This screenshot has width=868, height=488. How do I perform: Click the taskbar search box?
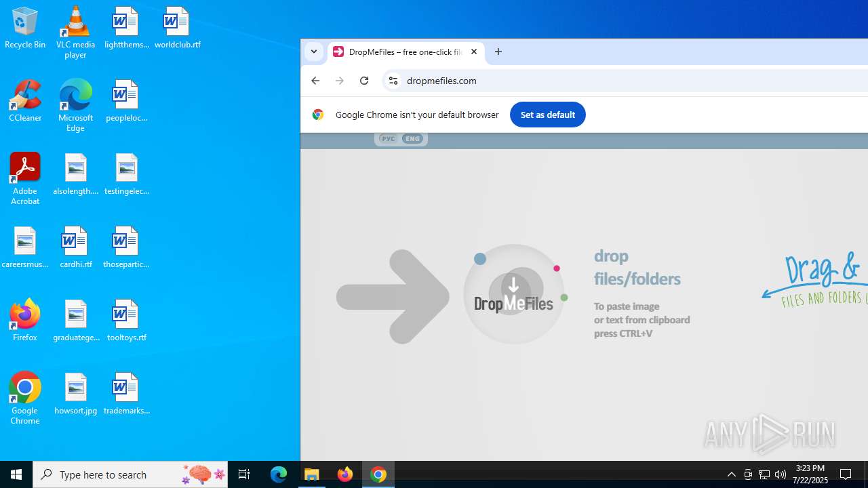coord(130,474)
